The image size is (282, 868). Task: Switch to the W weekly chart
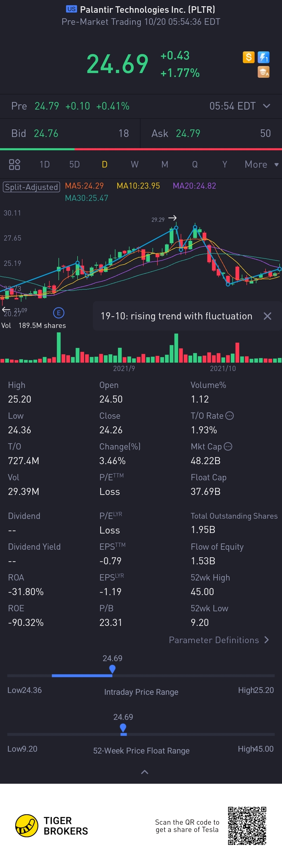click(x=134, y=164)
